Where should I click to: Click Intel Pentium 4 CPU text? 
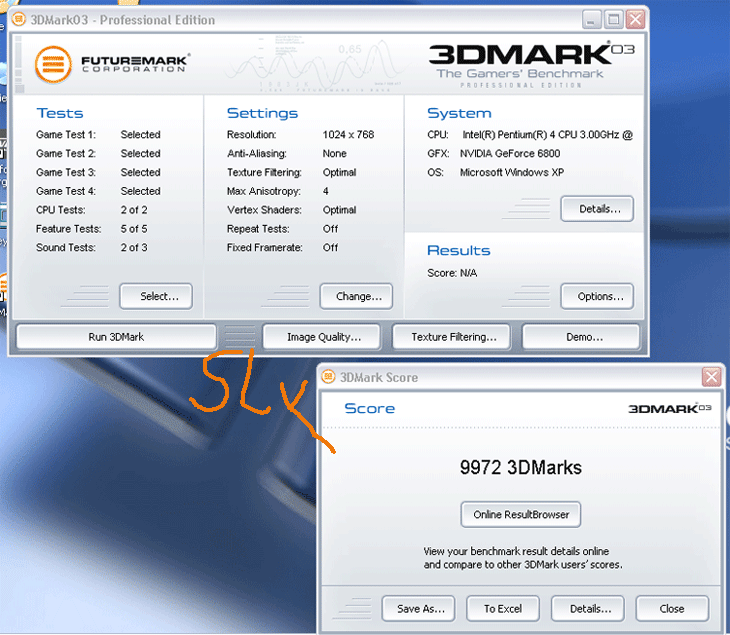click(548, 135)
